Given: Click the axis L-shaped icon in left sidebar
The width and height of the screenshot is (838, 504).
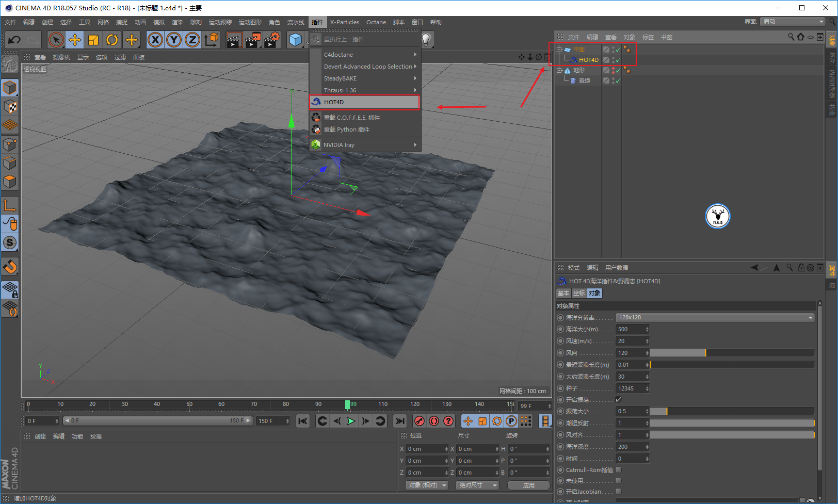Looking at the screenshot, I should point(10,205).
